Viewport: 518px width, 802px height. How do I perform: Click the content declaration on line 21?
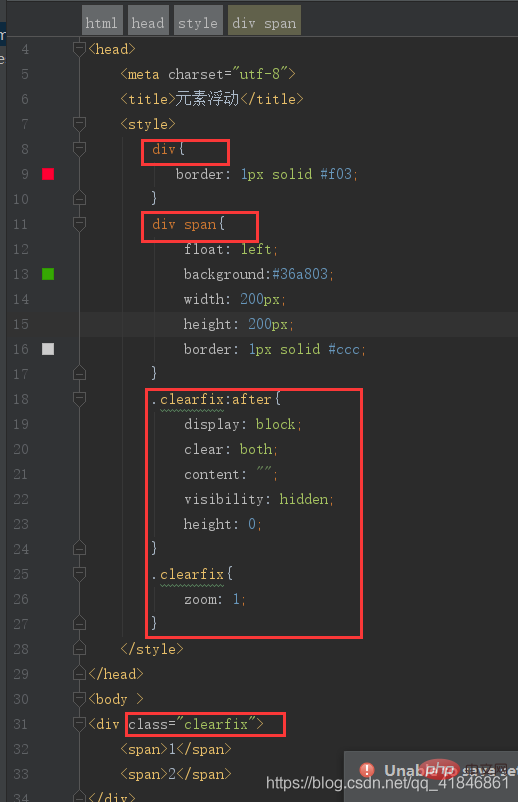click(x=231, y=474)
